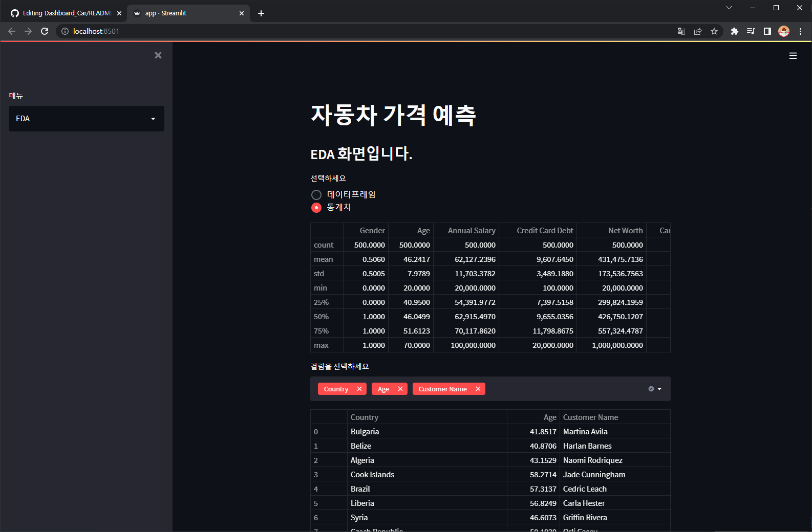This screenshot has height=532, width=812.
Task: Remove the Customer Name tag
Action: pos(478,389)
